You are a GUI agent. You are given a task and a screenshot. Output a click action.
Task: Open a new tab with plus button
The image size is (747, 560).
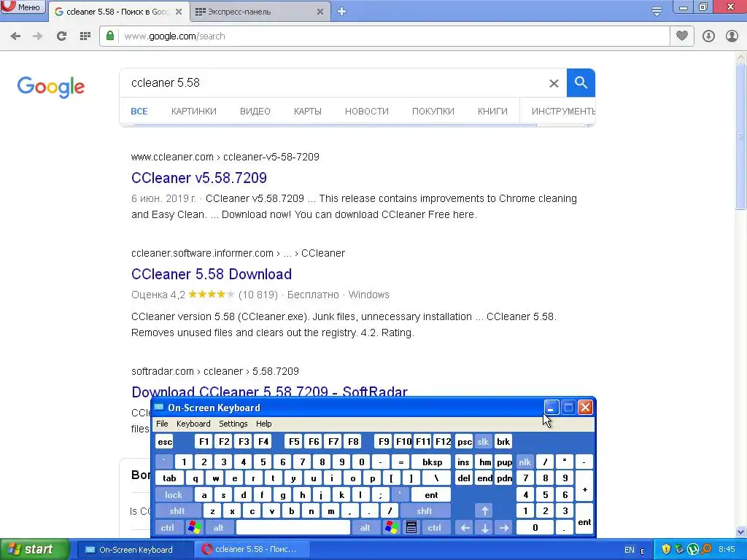tap(341, 12)
